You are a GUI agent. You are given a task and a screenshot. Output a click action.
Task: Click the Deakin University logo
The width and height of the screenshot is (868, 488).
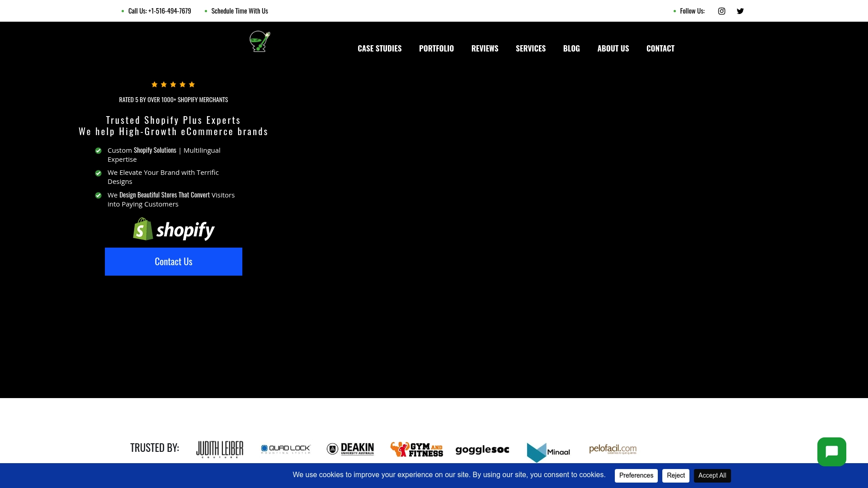point(350,449)
